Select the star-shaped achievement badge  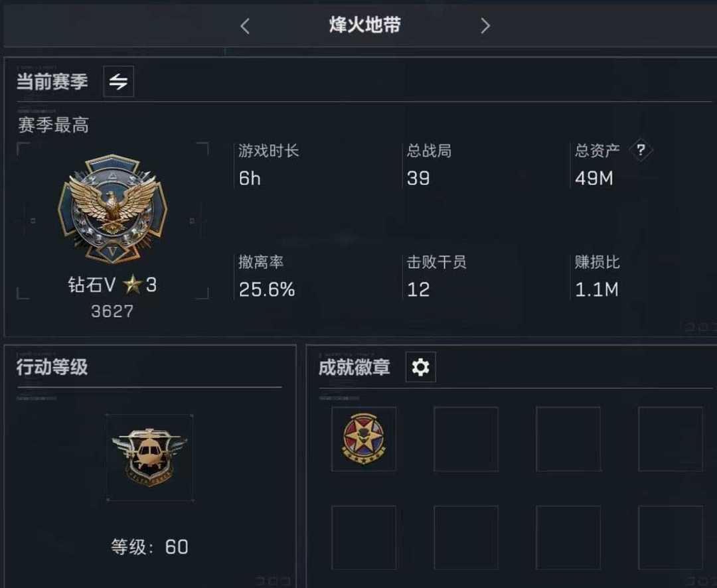[364, 439]
